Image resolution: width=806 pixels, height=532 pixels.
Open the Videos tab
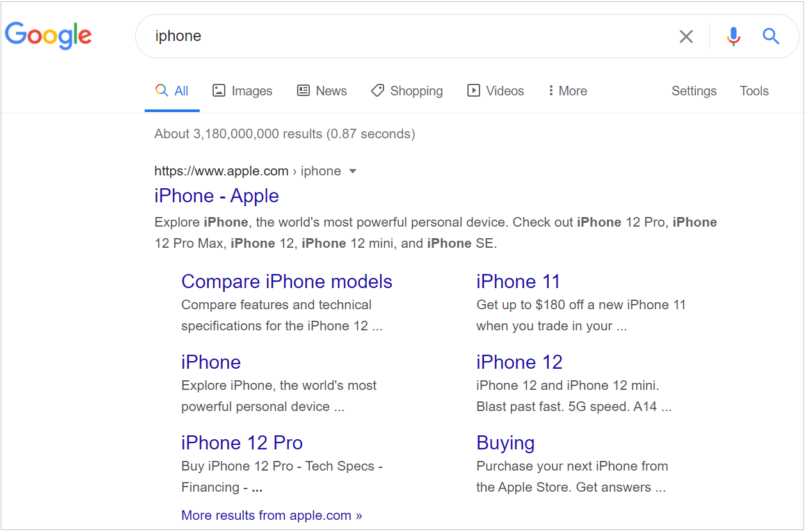[496, 91]
